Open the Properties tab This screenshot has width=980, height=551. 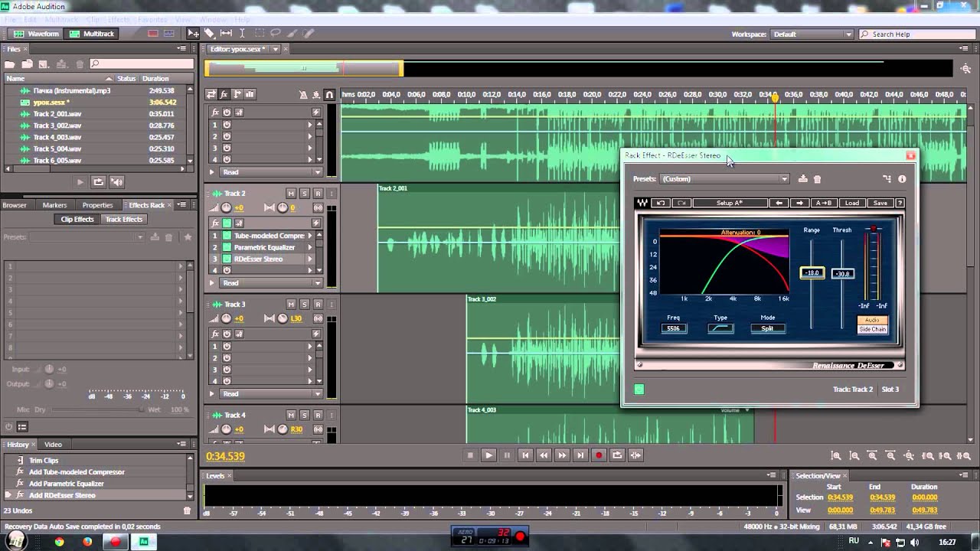pyautogui.click(x=97, y=205)
